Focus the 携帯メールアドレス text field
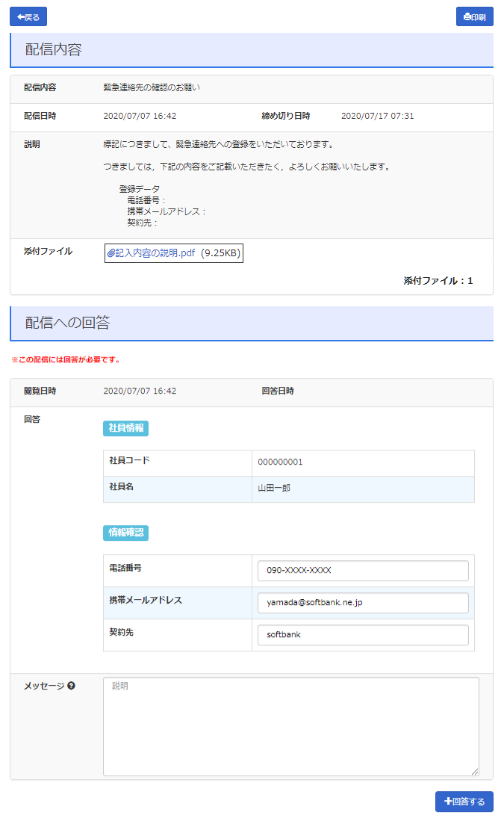 click(363, 603)
